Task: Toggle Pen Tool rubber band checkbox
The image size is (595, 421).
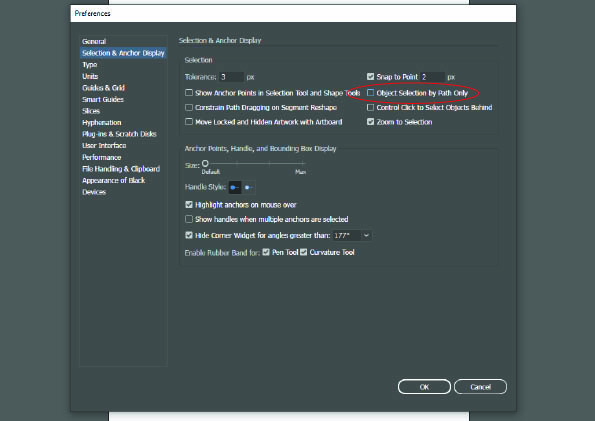Action: click(x=266, y=252)
